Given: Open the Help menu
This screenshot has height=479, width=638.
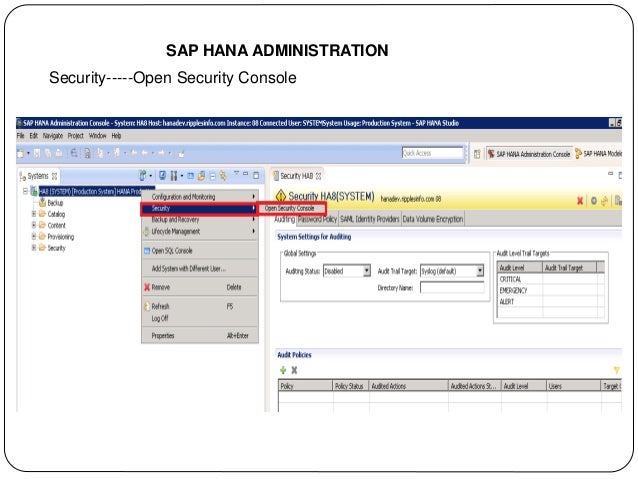Looking at the screenshot, I should (x=116, y=136).
